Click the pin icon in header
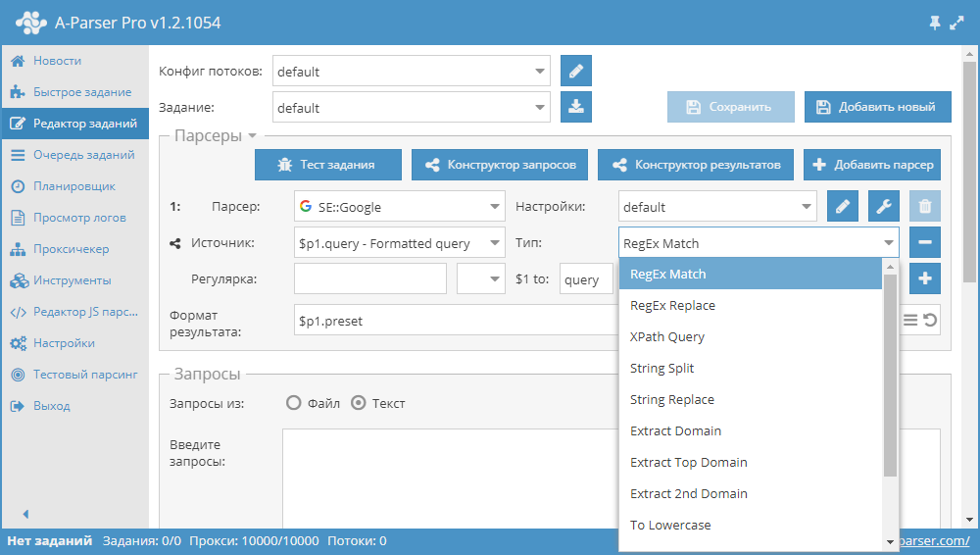Viewport: 980px width, 555px height. click(x=934, y=24)
